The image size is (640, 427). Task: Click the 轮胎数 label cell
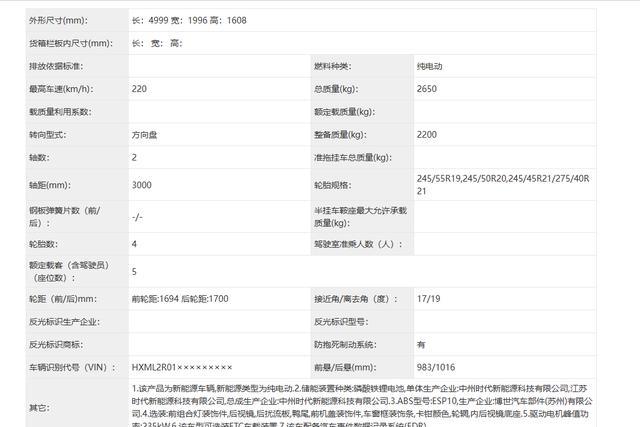point(47,243)
